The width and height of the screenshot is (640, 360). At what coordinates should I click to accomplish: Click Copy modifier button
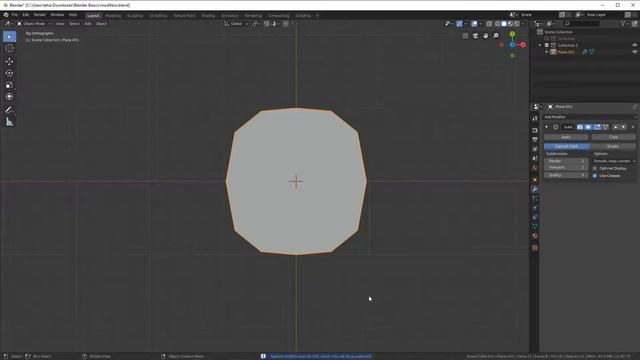613,137
